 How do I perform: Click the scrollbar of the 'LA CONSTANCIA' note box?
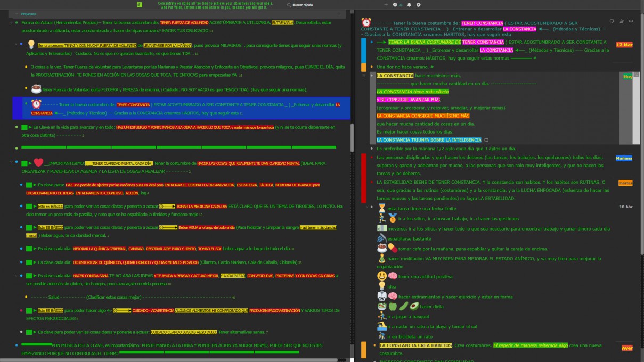(636, 108)
